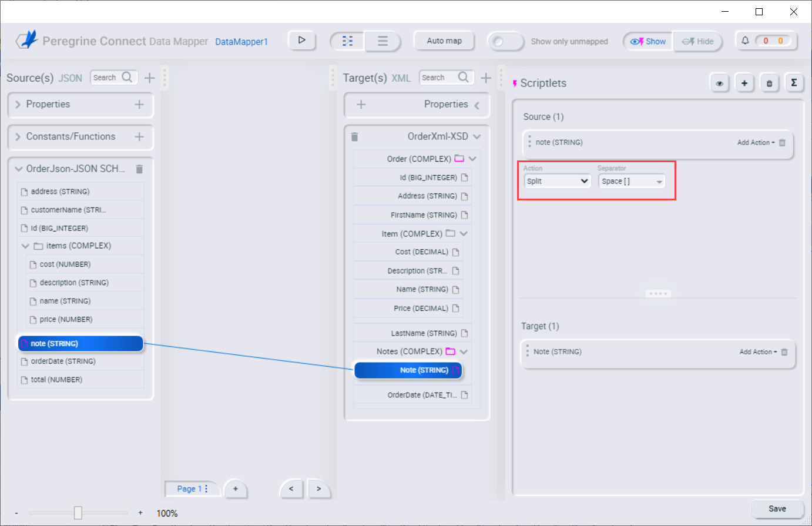Select cost (NUMBER) source field
The width and height of the screenshot is (812, 526).
coord(85,264)
